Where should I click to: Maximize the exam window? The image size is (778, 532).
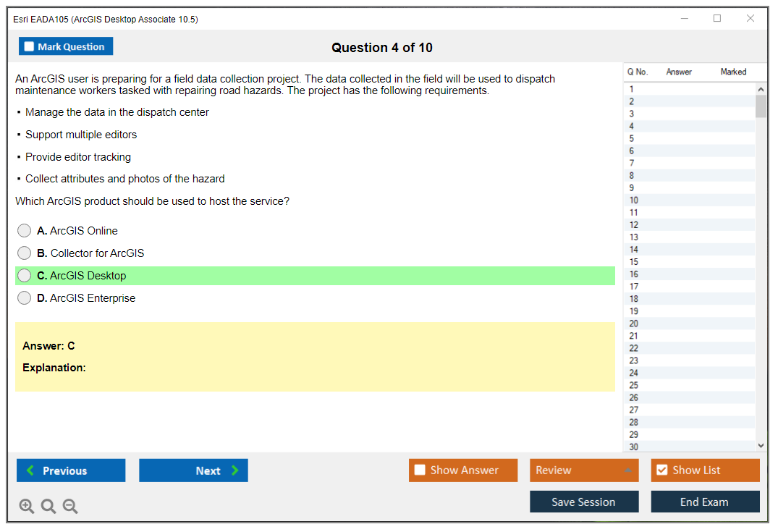pyautogui.click(x=717, y=19)
